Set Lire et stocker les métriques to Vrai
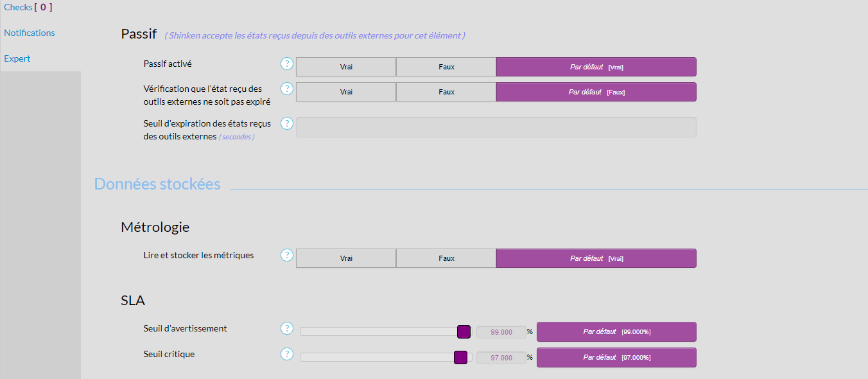The width and height of the screenshot is (868, 379). 346,258
